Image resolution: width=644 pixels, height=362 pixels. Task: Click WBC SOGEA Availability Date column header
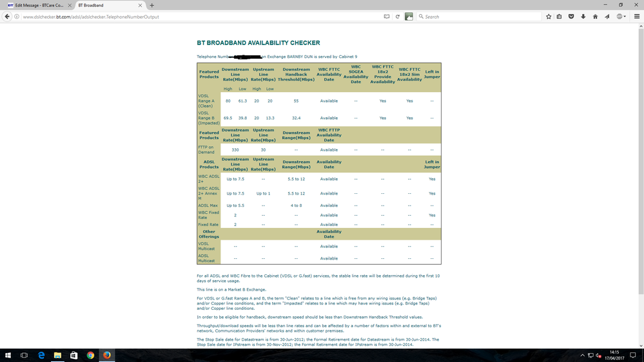(356, 74)
